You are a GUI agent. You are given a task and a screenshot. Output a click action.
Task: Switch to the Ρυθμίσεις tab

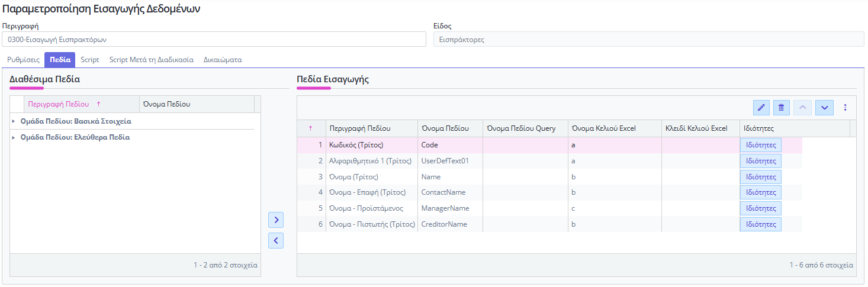click(x=23, y=60)
